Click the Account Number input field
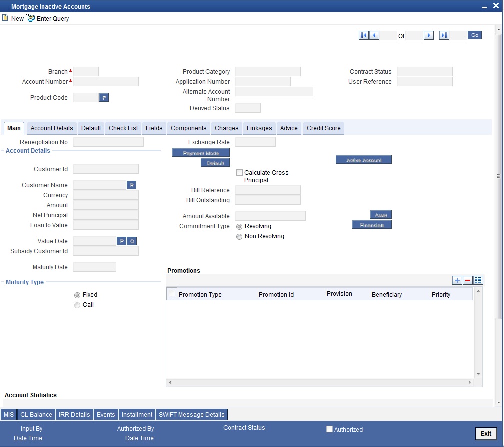Viewport: 504px width, 447px height. click(x=106, y=81)
